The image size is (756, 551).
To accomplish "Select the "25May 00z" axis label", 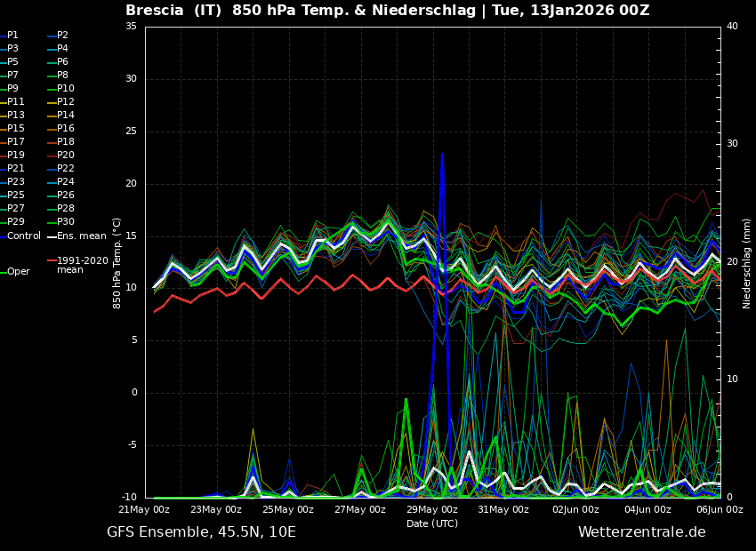I will point(289,509).
